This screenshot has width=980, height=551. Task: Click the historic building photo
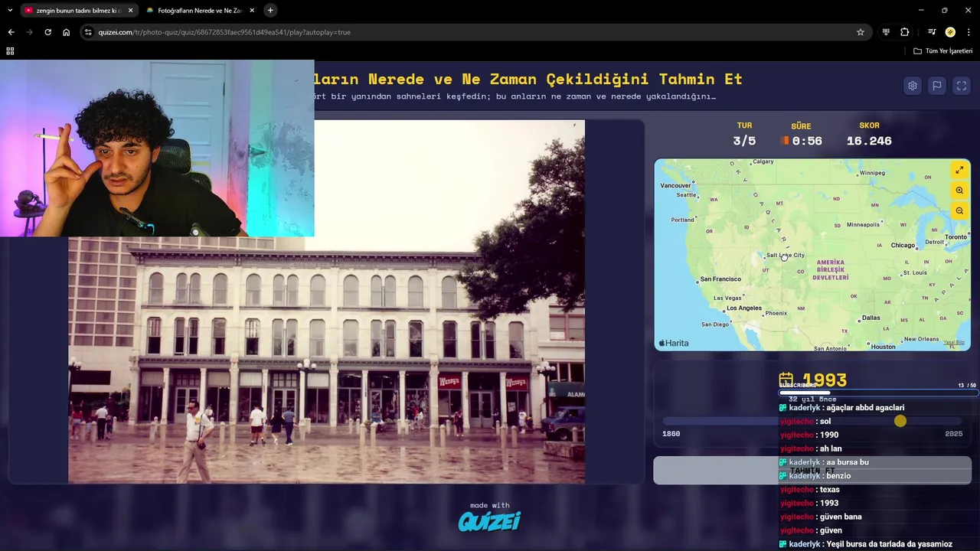click(x=326, y=302)
